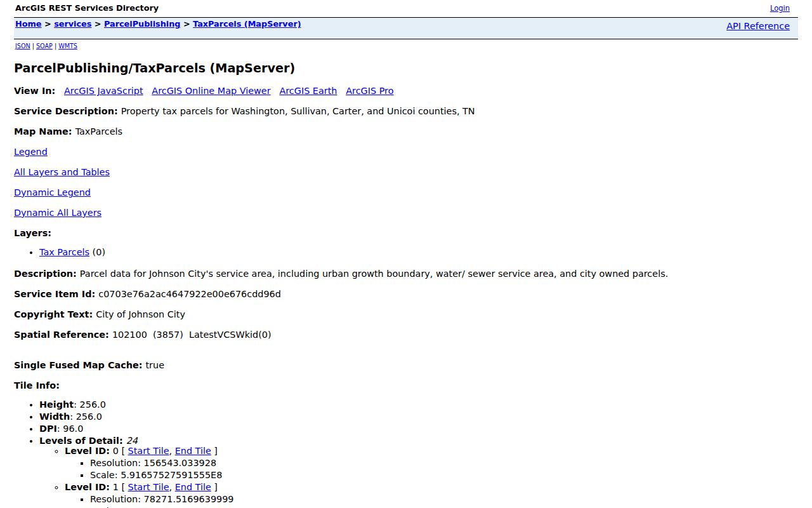This screenshot has width=812, height=508.
Task: Click the Map Name TaxParcels text
Action: tap(98, 131)
